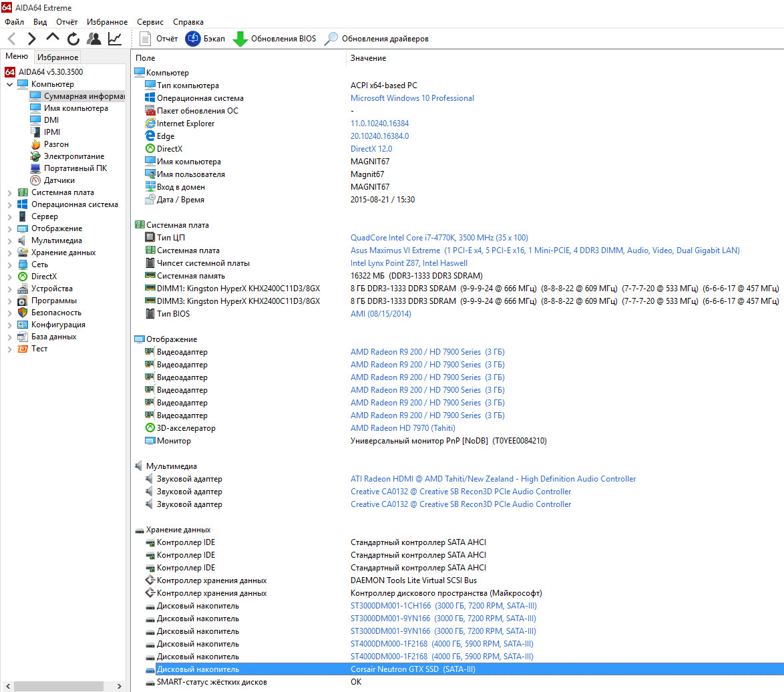Viewport: 784px width, 692px height.
Task: Switch to the Избранное sidebar tab
Action: [58, 57]
